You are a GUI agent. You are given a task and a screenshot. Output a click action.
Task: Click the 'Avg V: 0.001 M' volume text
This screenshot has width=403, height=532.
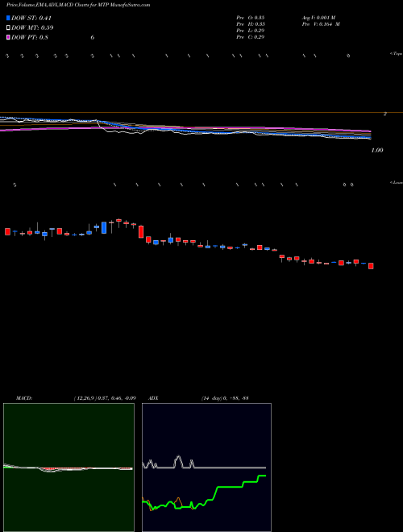(x=318, y=18)
